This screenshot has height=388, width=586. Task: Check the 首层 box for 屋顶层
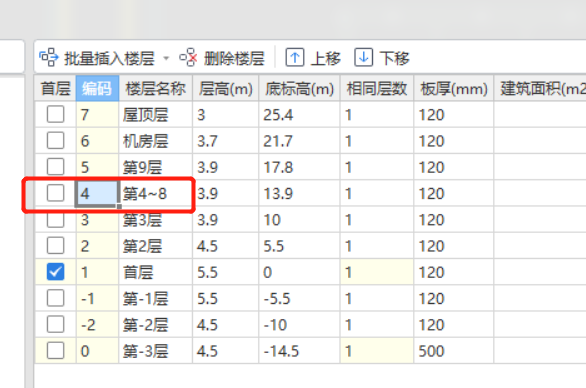[x=55, y=114]
